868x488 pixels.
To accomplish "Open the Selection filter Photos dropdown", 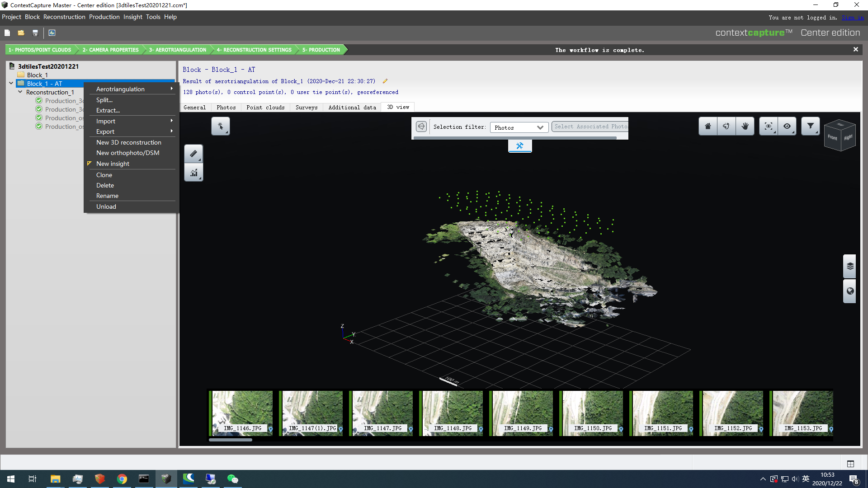I will coord(519,127).
